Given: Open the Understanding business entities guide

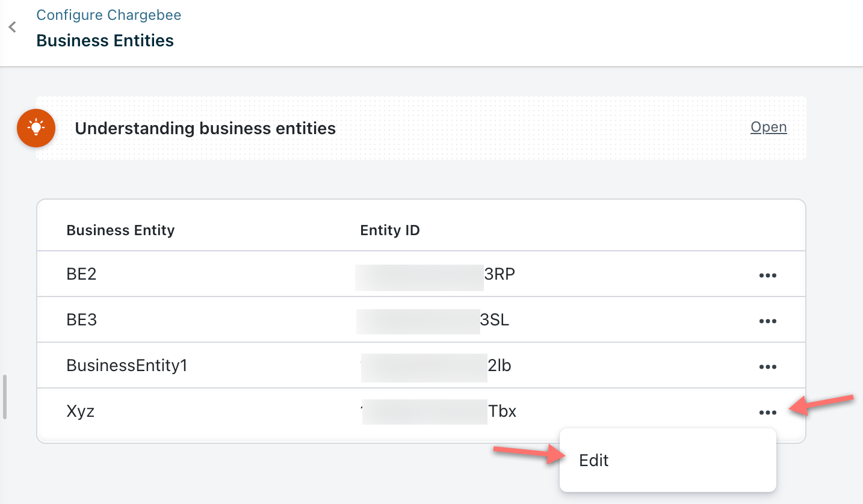Looking at the screenshot, I should point(769,128).
